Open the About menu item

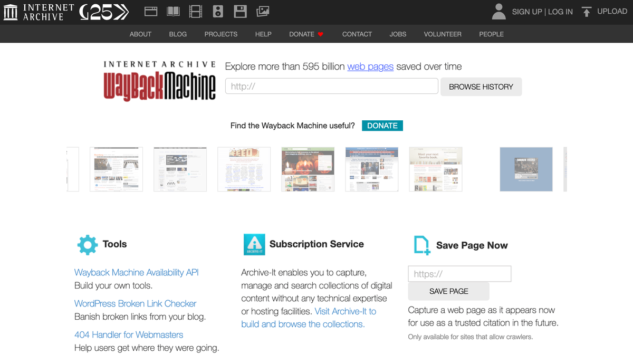140,34
